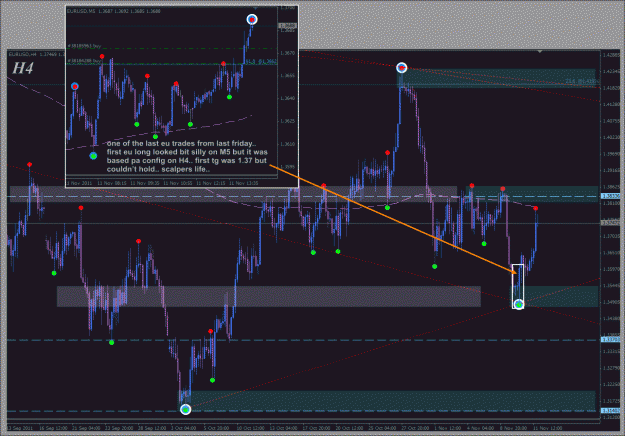
Task: Select circled red marker atop the M5 inset
Action: [252, 19]
